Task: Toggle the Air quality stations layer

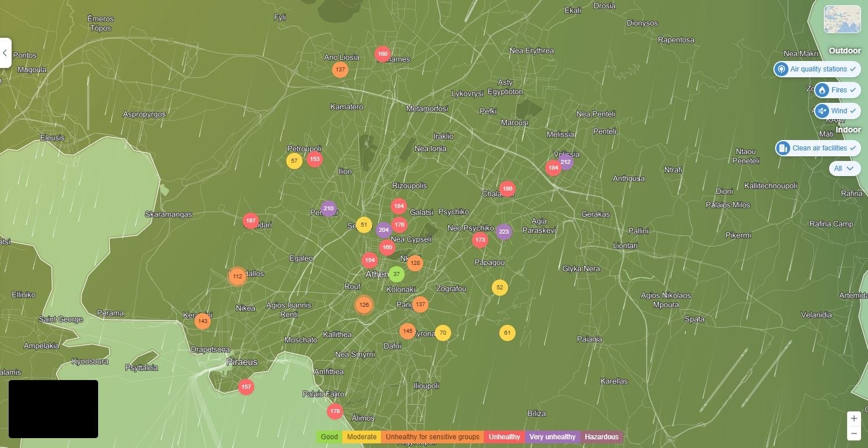Action: 817,69
